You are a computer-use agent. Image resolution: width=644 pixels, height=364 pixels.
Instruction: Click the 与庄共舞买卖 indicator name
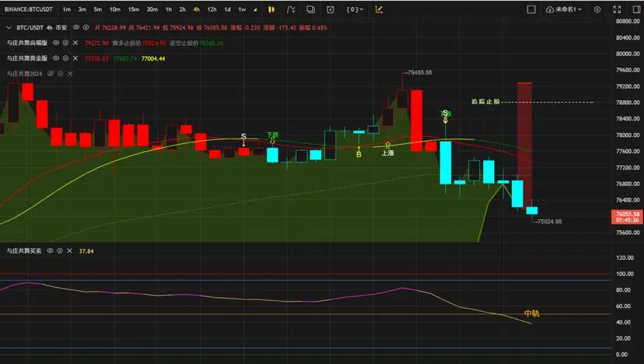coord(24,251)
